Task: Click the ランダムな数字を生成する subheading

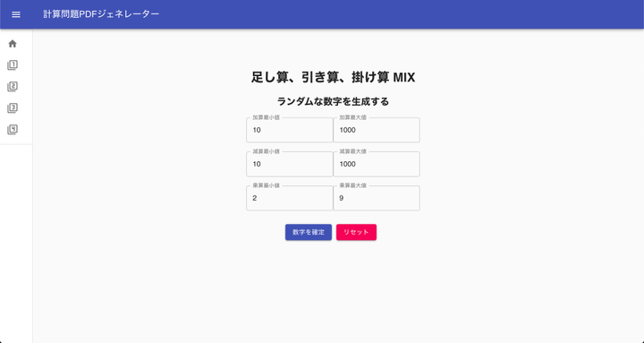Action: click(333, 101)
